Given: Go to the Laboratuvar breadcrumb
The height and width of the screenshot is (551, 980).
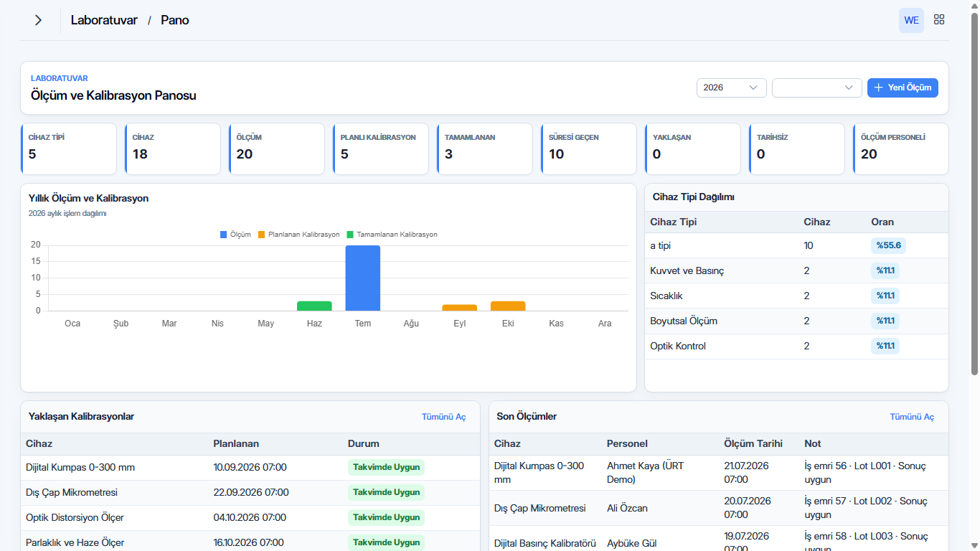Looking at the screenshot, I should point(104,20).
